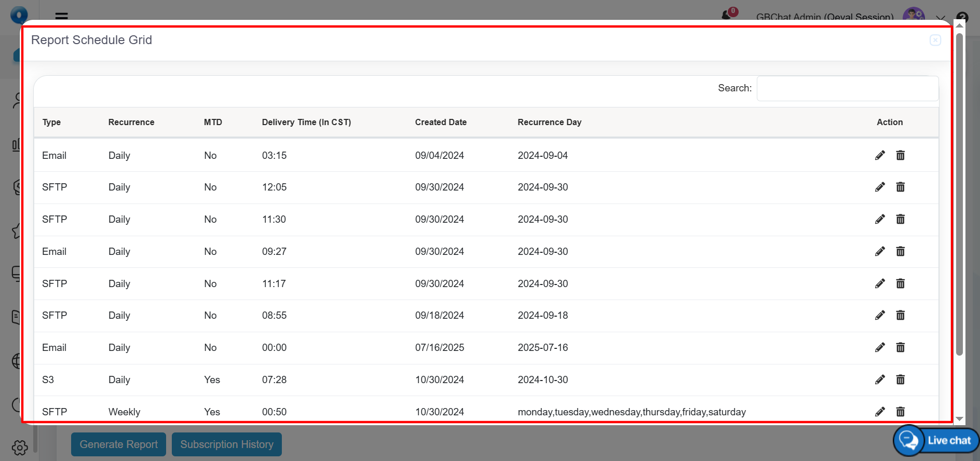The height and width of the screenshot is (461, 980).
Task: Sort by Created Date column header
Action: [441, 122]
